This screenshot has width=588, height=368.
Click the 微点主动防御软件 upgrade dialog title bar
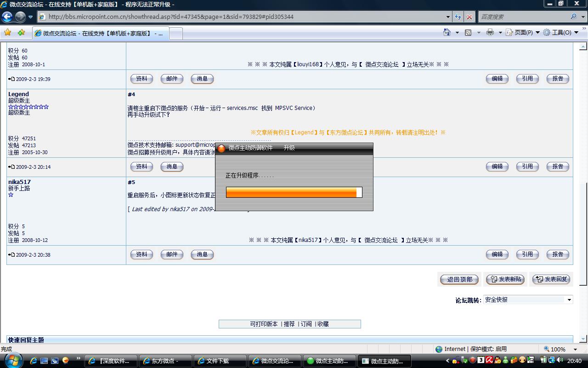[294, 148]
